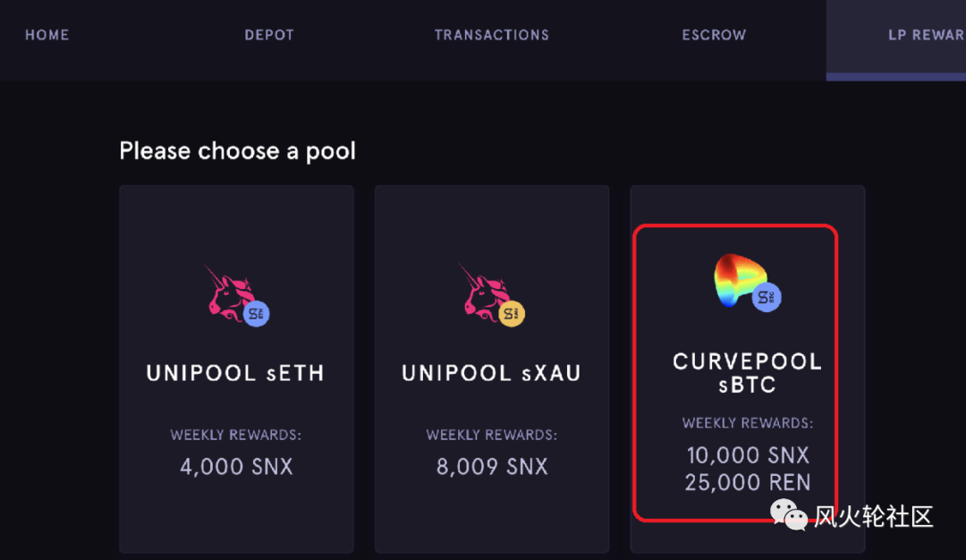
Task: Click the blue sBTC badge icon
Action: (767, 298)
